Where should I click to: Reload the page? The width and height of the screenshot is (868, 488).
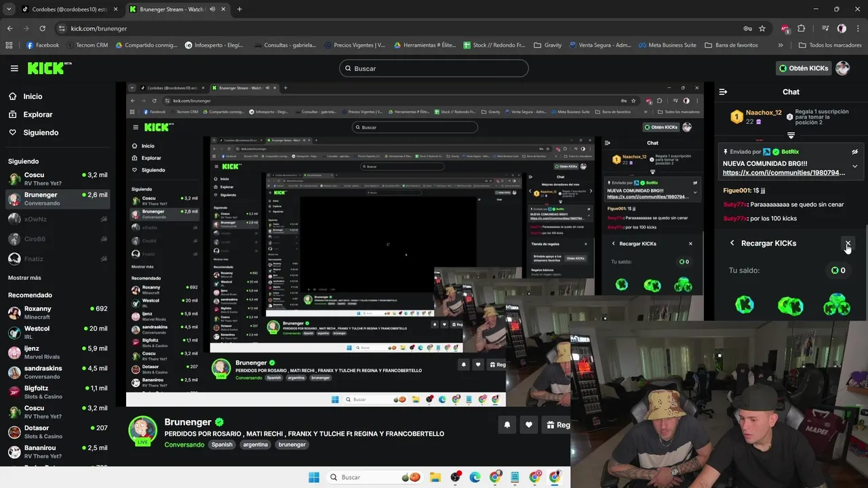[42, 28]
